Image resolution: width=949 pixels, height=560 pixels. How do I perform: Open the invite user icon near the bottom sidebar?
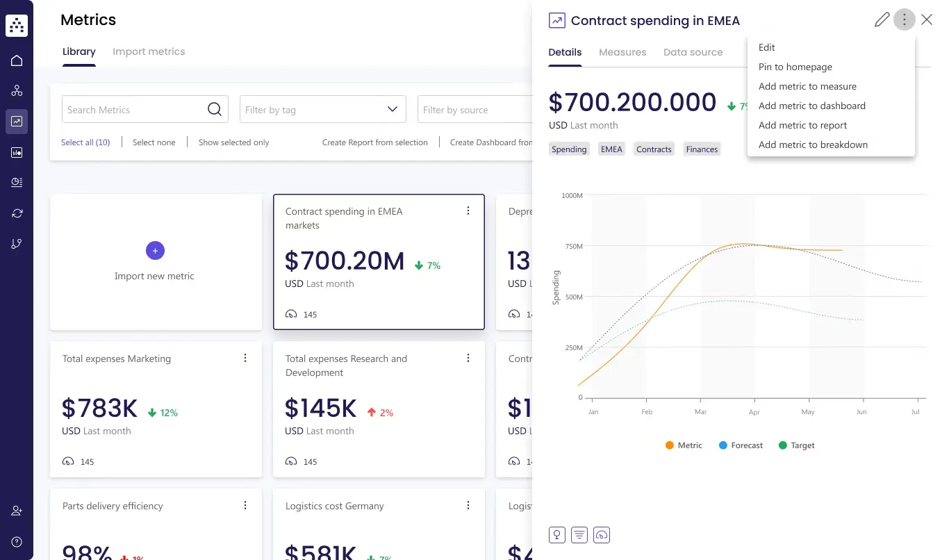17,510
